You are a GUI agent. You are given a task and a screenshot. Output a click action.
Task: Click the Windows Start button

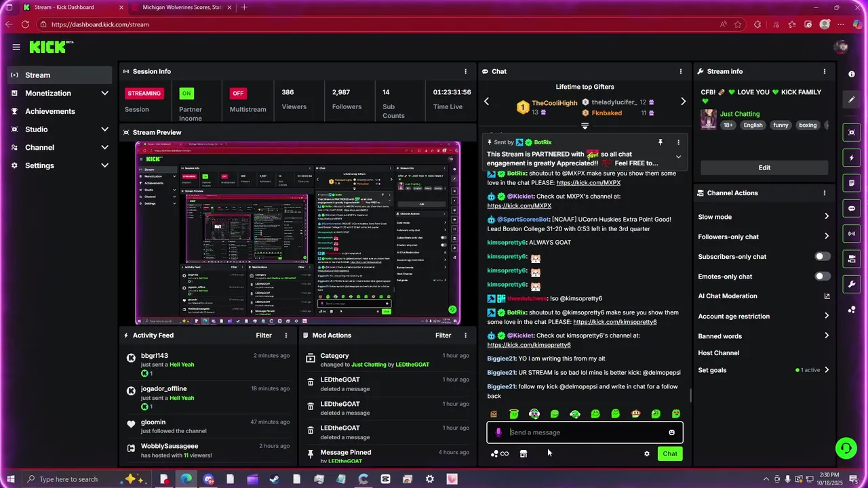10,479
